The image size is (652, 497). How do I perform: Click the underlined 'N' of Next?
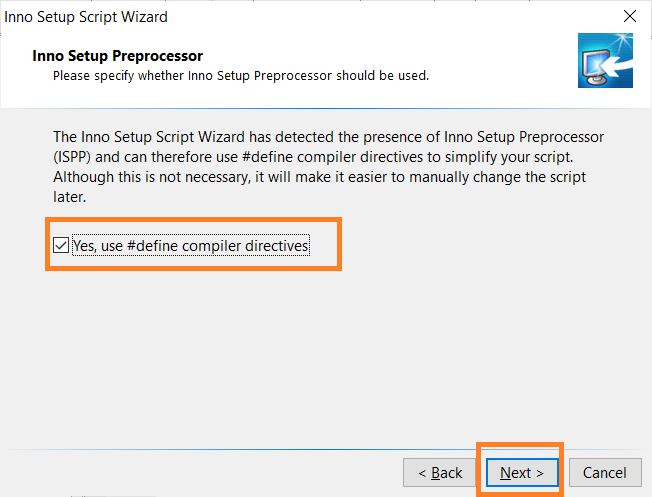(506, 473)
